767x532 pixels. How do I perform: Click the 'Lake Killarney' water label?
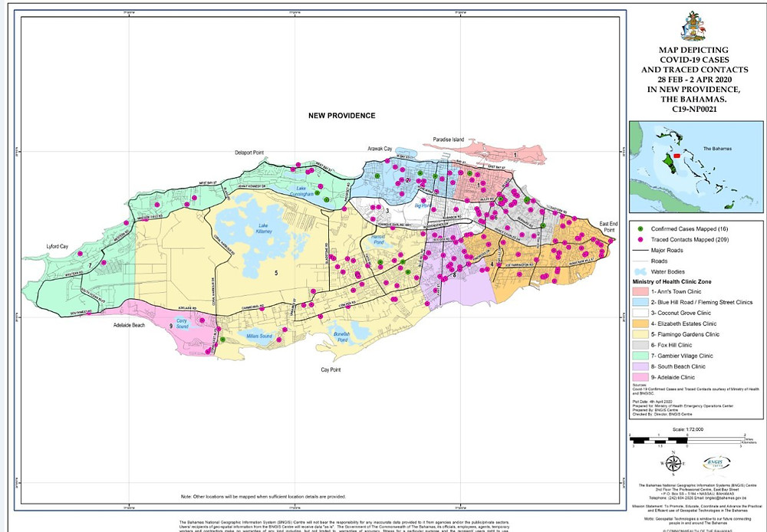point(264,228)
